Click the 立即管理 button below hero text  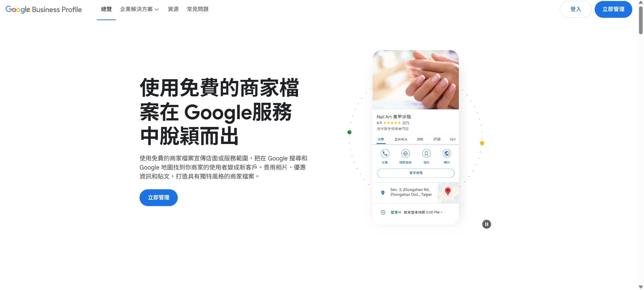coord(159,198)
